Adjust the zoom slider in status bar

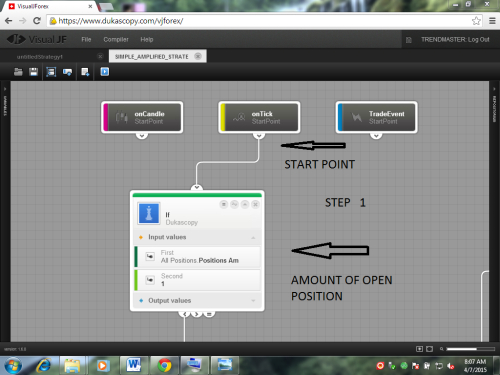pos(471,349)
